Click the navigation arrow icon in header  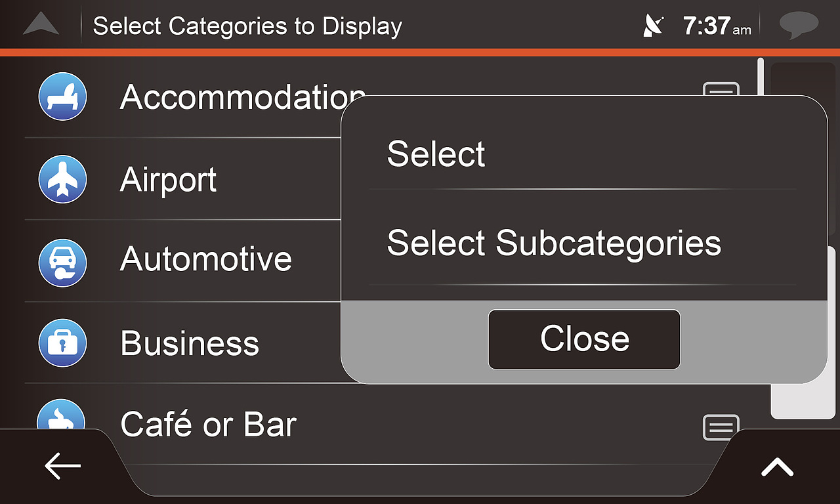click(x=41, y=25)
